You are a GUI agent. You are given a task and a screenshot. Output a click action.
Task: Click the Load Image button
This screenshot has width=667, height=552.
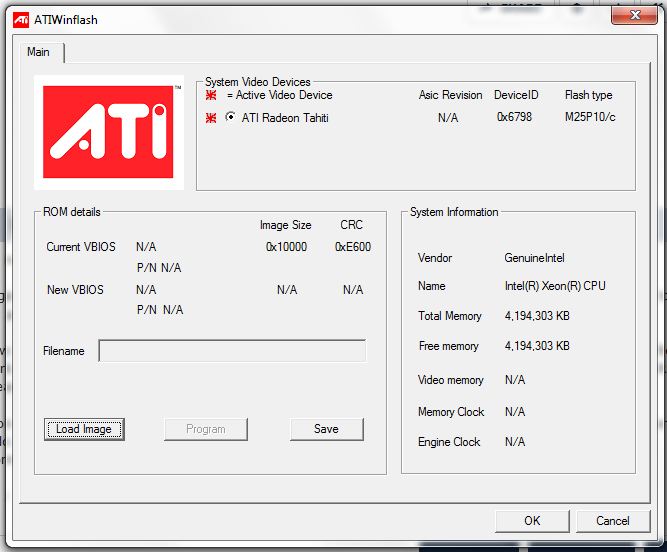tap(84, 429)
